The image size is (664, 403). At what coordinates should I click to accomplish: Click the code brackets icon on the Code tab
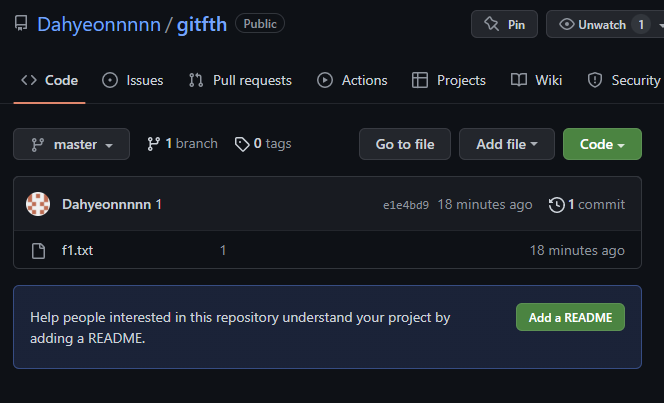click(x=29, y=80)
